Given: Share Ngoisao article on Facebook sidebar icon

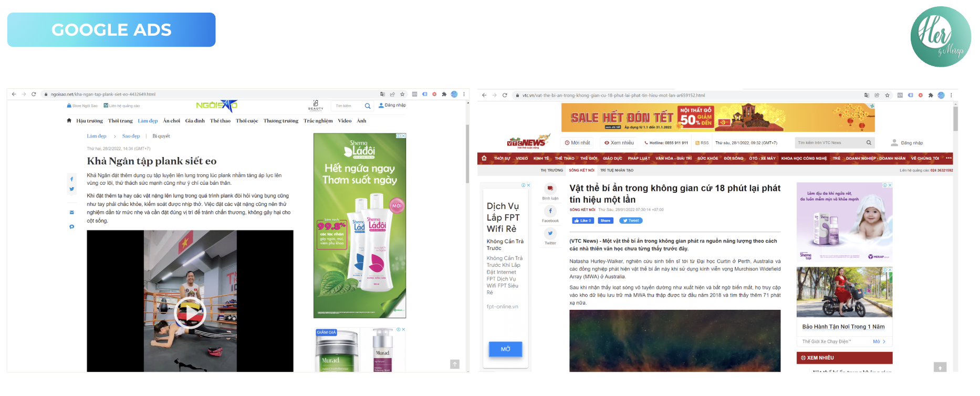Looking at the screenshot, I should click(72, 179).
